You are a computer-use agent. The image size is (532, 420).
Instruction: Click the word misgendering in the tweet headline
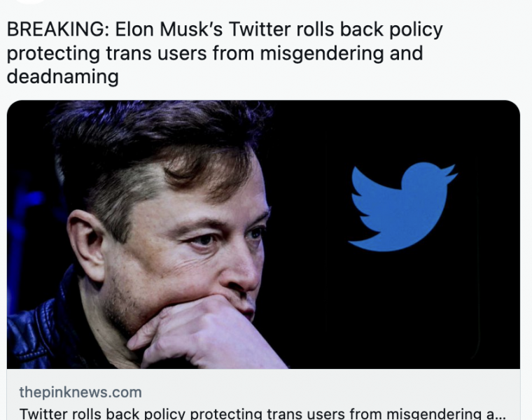[329, 54]
